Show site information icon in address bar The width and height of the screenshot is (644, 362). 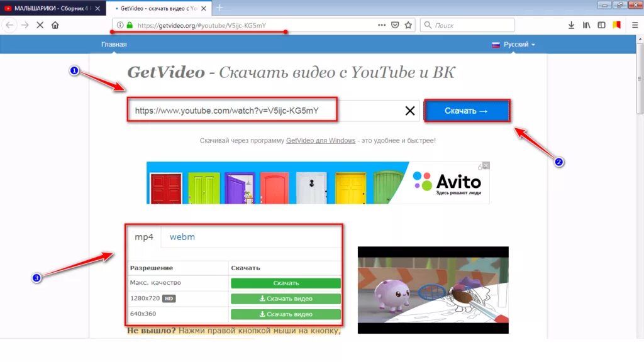tap(120, 25)
